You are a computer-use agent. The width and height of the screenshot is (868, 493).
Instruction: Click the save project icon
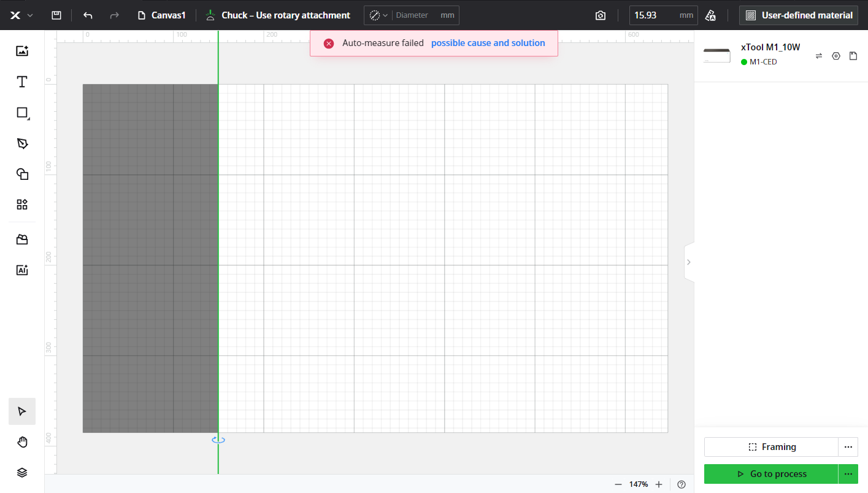click(x=56, y=15)
